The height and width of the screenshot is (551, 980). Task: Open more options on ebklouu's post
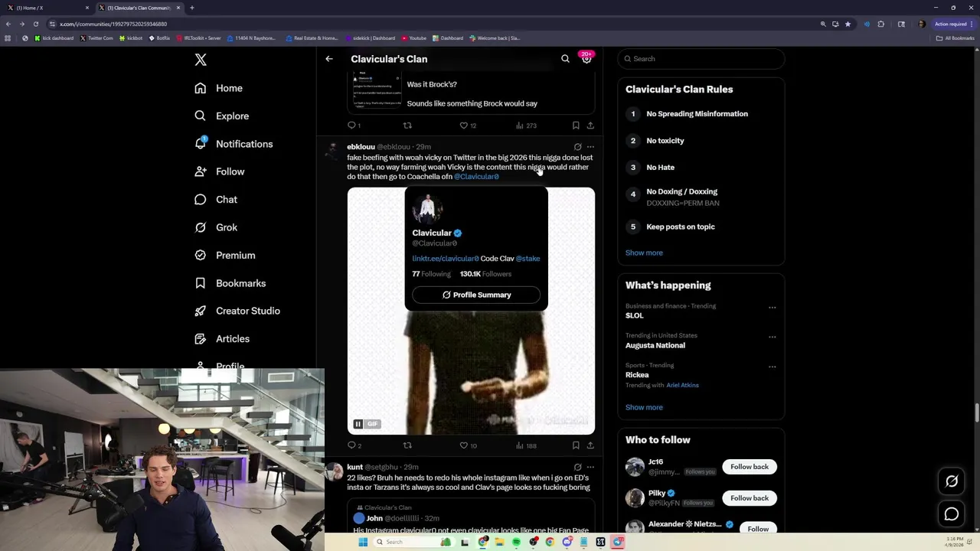(x=590, y=147)
